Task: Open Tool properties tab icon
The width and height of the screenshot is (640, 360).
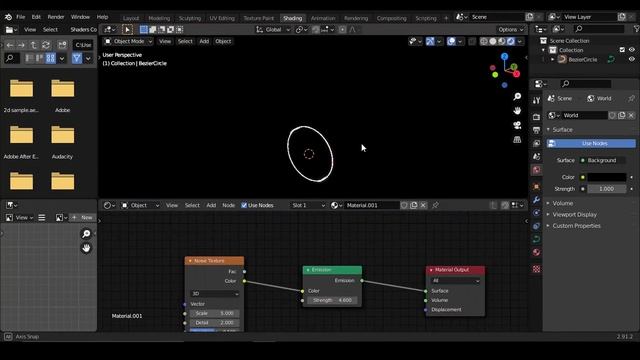Action: [x=536, y=100]
